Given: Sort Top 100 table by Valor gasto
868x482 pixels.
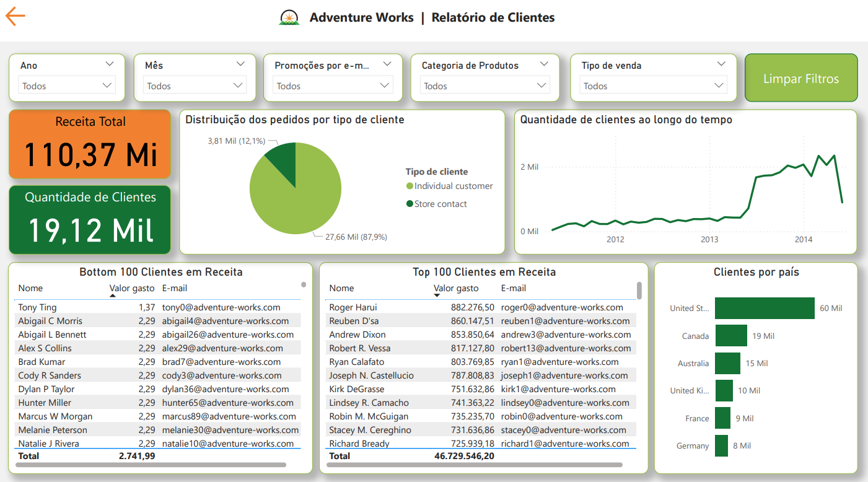Looking at the screenshot, I should point(456,288).
